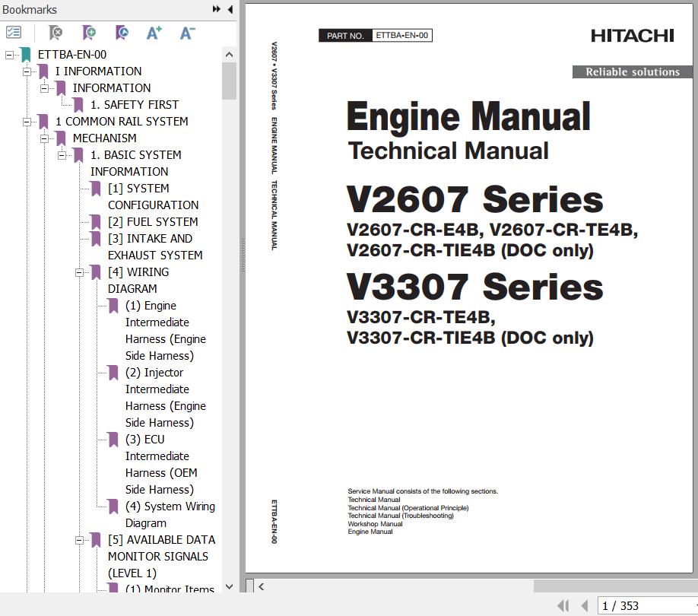The width and height of the screenshot is (698, 616).
Task: Collapse the 1. BASIC SYSTEM INFORMATION node
Action: click(62, 155)
